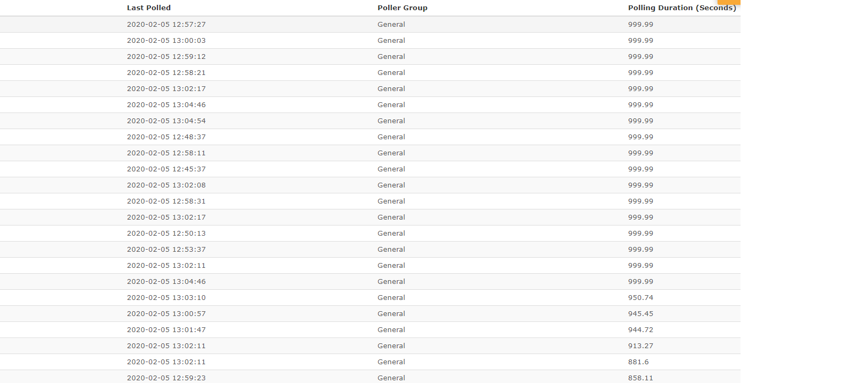Select the row polled at 13:04:54

pos(370,121)
